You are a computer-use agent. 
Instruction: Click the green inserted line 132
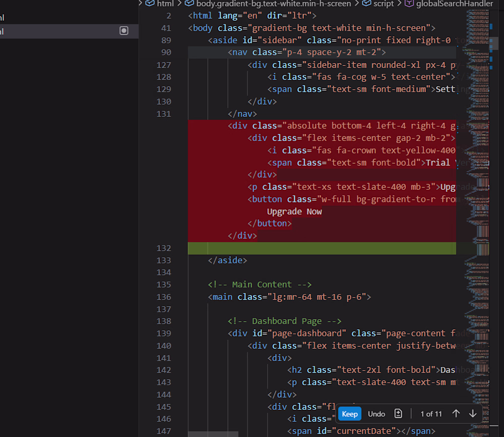coord(322,248)
